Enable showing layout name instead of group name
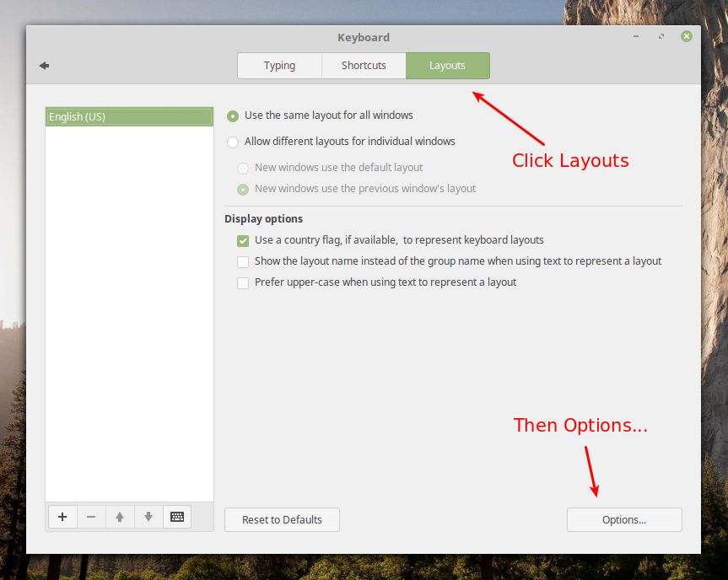The height and width of the screenshot is (580, 728). [x=243, y=261]
